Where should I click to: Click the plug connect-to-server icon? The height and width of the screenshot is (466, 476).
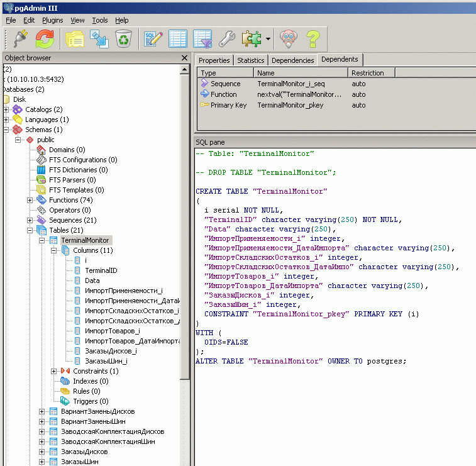(x=21, y=38)
